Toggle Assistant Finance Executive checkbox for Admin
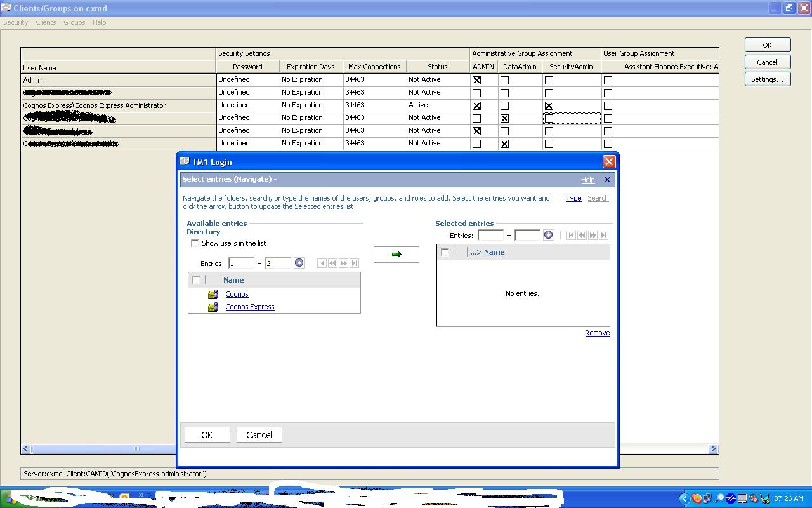 (x=608, y=80)
